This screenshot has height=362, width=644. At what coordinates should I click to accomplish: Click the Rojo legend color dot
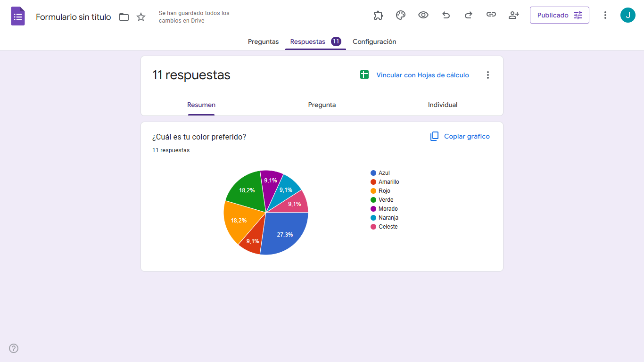373,191
